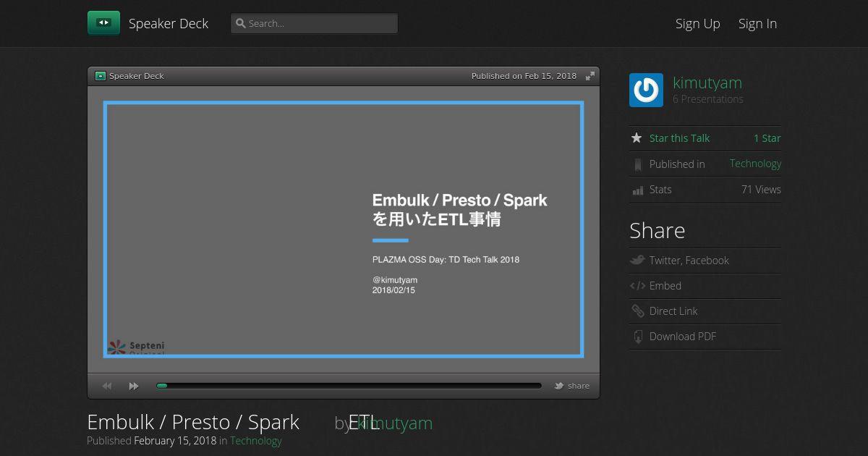Open the Technology category in sidebar
Screen dimensions: 868x456
pyautogui.click(x=755, y=164)
